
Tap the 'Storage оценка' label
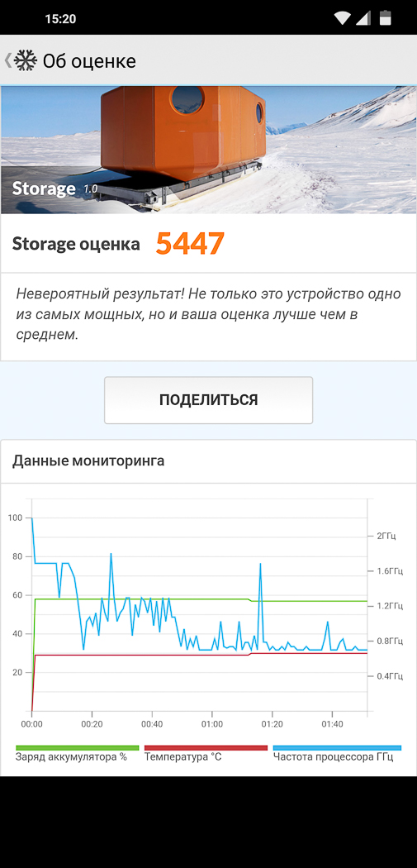[x=76, y=244]
